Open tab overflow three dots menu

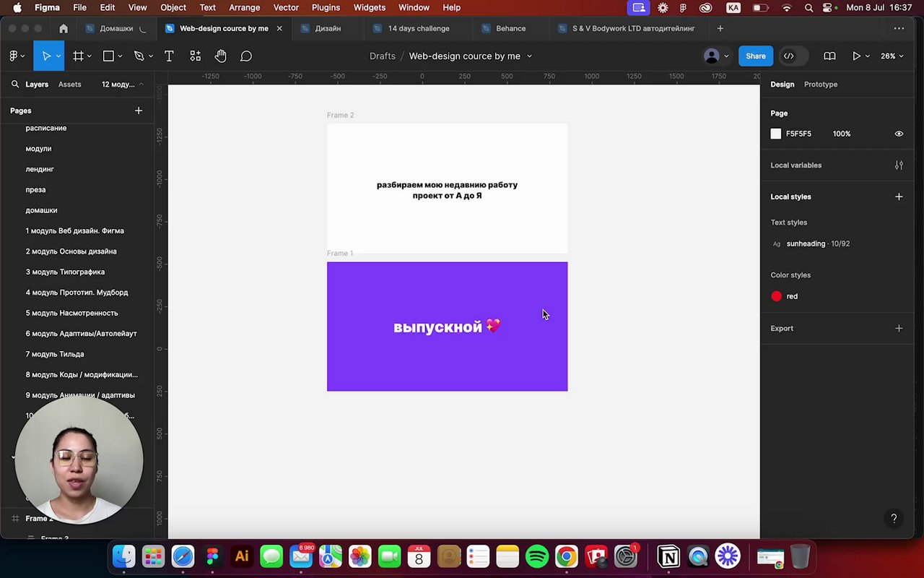tap(899, 28)
